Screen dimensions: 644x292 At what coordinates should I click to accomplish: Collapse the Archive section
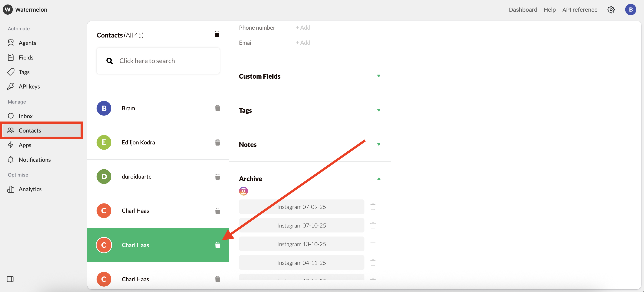379,179
